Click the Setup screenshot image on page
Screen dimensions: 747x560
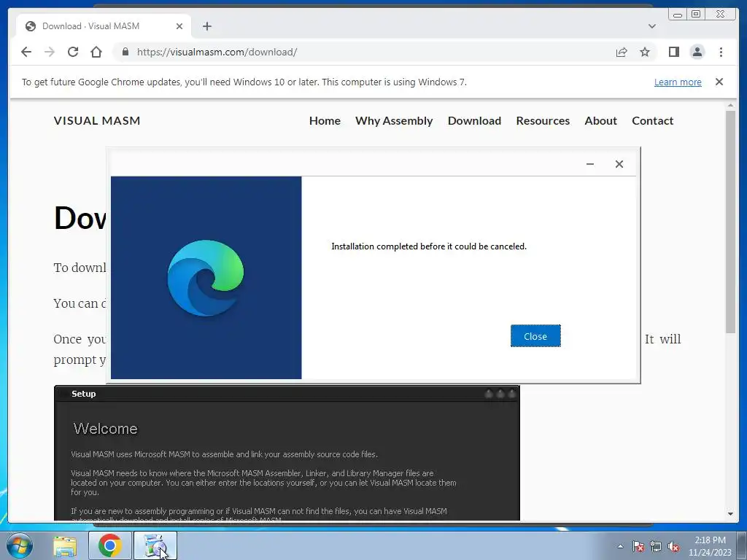pyautogui.click(x=287, y=453)
